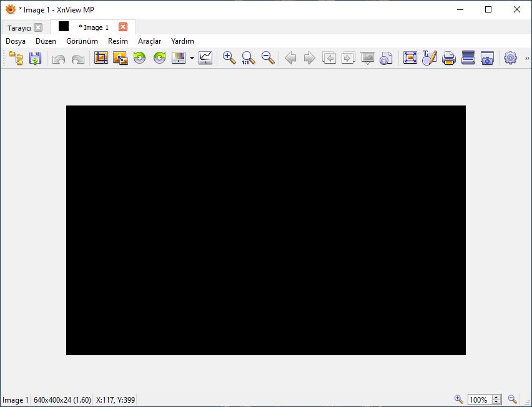Open the levels curve graph tool
Screen dimensions: 532x407
point(205,58)
